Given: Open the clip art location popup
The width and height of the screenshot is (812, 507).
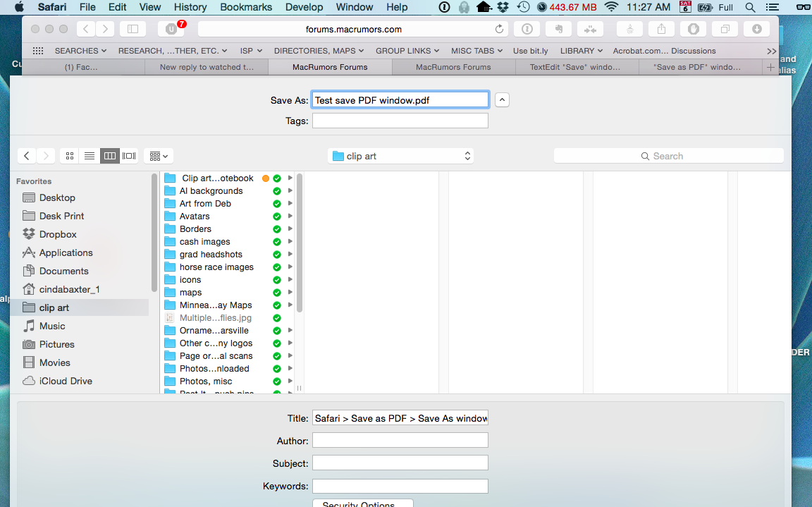Looking at the screenshot, I should point(401,156).
